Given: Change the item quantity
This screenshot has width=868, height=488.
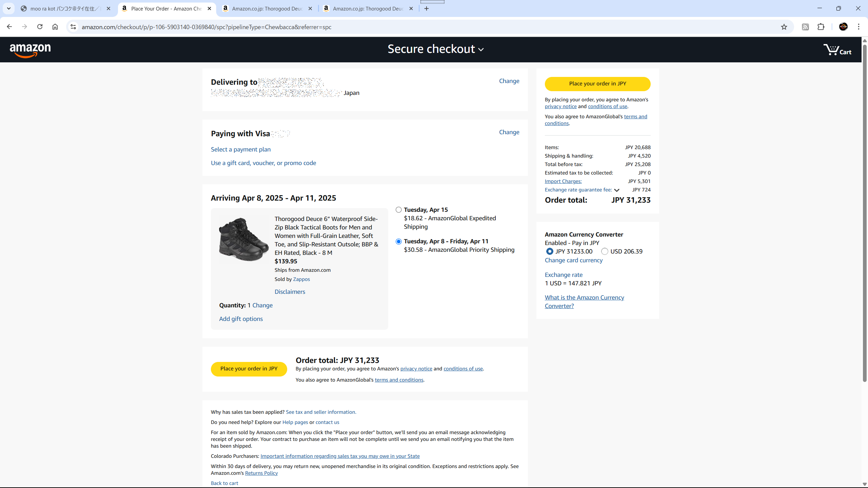Looking at the screenshot, I should click(262, 305).
